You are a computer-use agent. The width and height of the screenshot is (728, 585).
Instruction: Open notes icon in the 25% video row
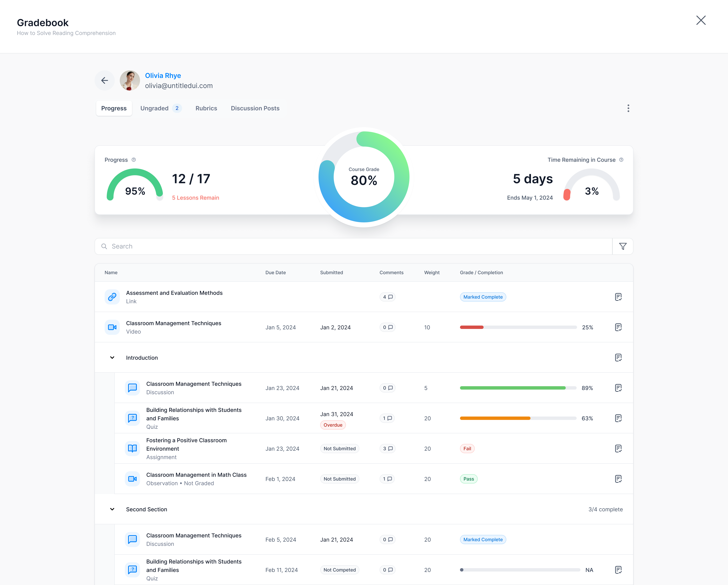(x=618, y=327)
